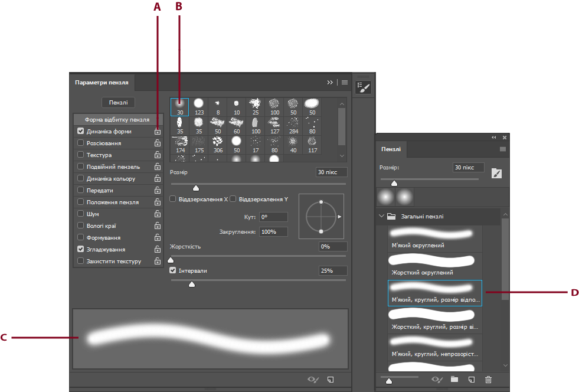The width and height of the screenshot is (579, 392).
Task: Select Форма відбитку пензля section
Action: (x=118, y=119)
